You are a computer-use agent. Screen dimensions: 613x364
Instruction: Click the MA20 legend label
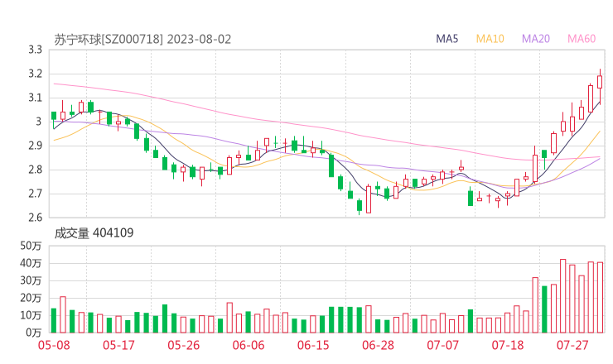(x=536, y=39)
